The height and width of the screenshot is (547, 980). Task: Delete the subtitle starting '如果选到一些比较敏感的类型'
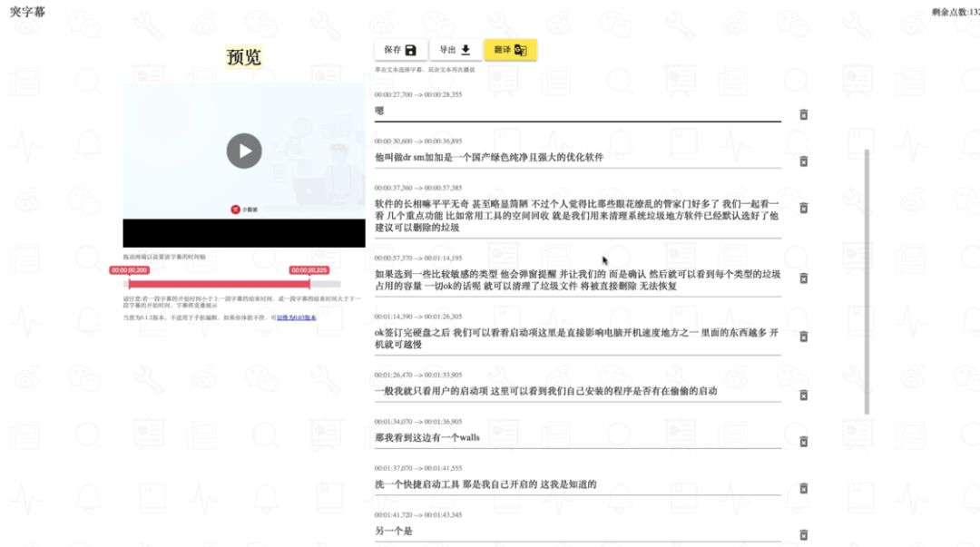click(x=803, y=278)
